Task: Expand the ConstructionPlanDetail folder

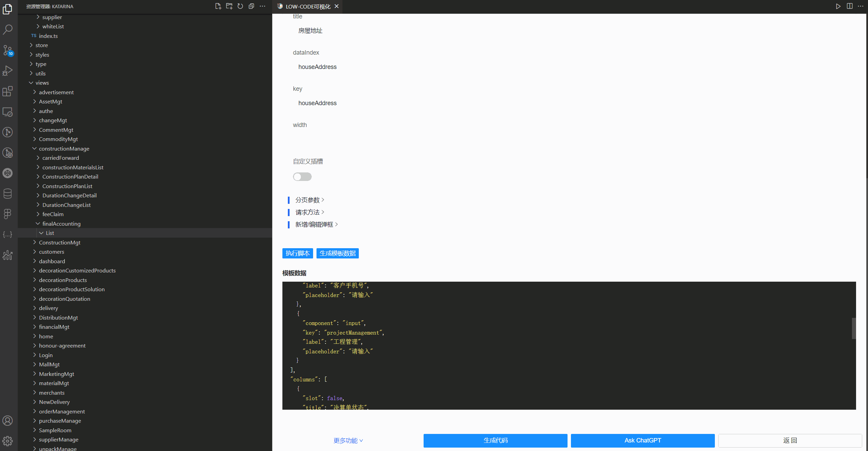Action: pyautogui.click(x=70, y=177)
